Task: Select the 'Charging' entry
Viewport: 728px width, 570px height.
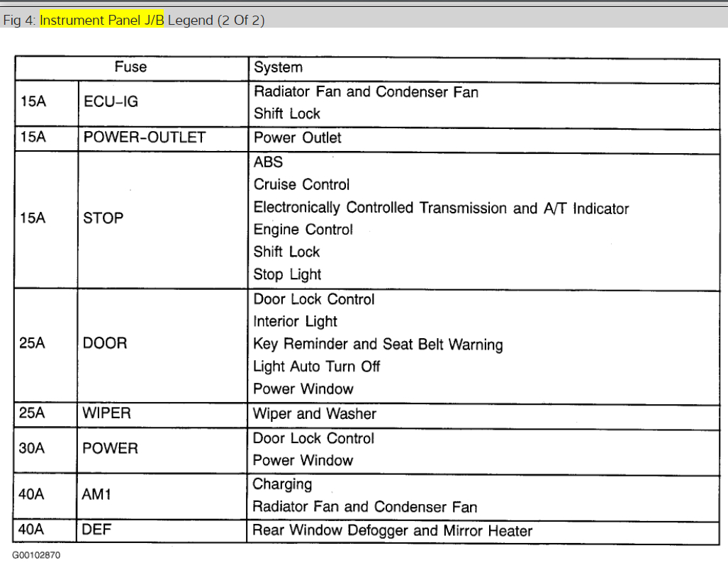Action: pyautogui.click(x=282, y=485)
